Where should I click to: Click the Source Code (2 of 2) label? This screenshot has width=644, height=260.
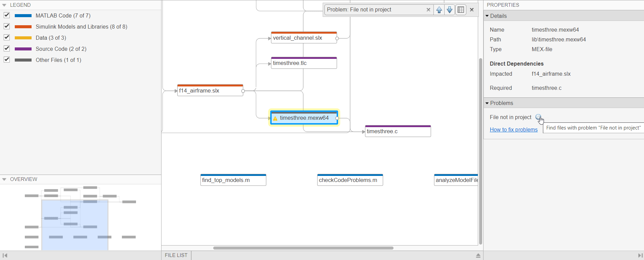point(61,49)
